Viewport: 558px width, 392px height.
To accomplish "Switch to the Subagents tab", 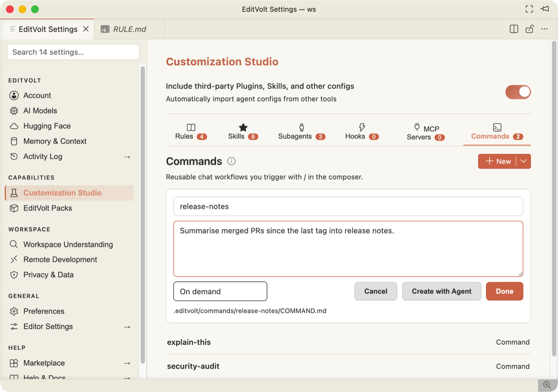I will click(302, 132).
